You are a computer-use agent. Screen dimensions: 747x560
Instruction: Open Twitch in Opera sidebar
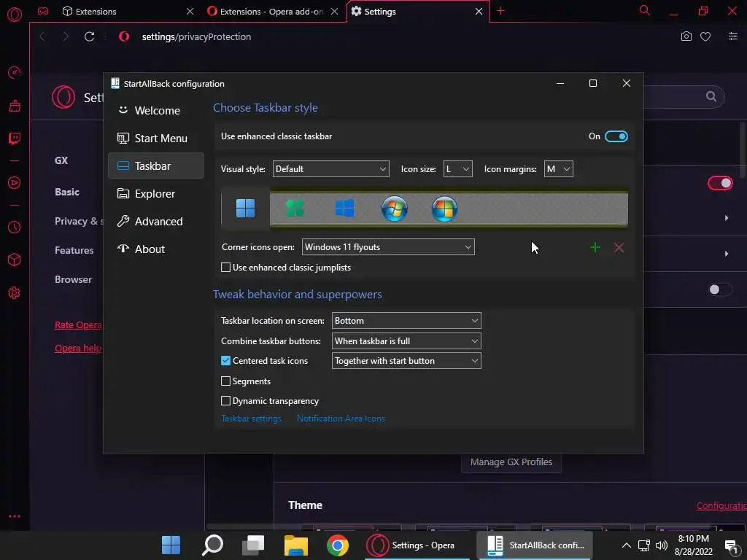pos(15,139)
